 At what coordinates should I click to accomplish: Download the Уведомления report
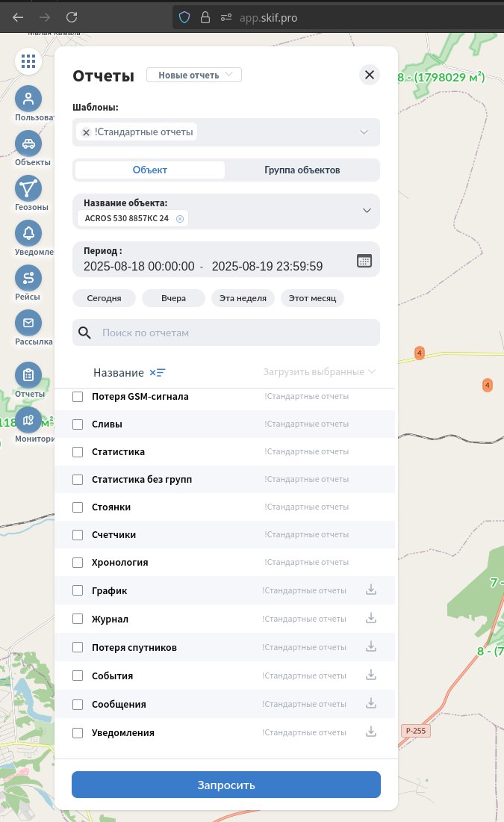(x=371, y=732)
